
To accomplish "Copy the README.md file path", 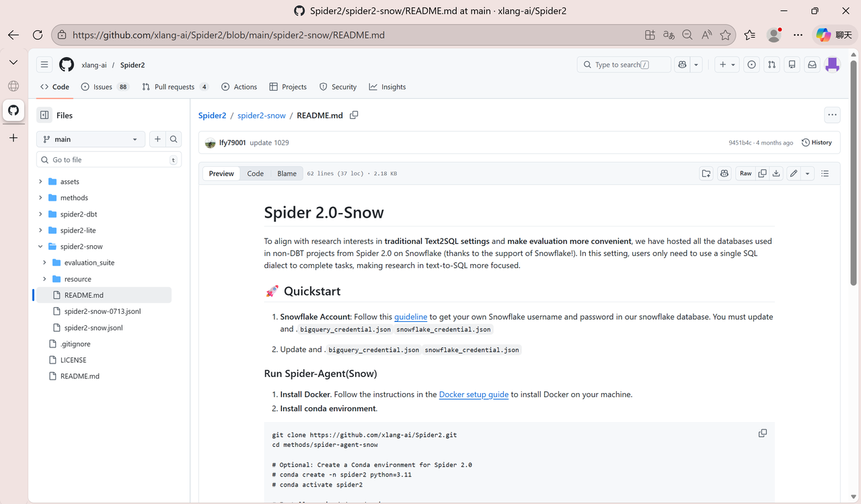I will pyautogui.click(x=354, y=115).
